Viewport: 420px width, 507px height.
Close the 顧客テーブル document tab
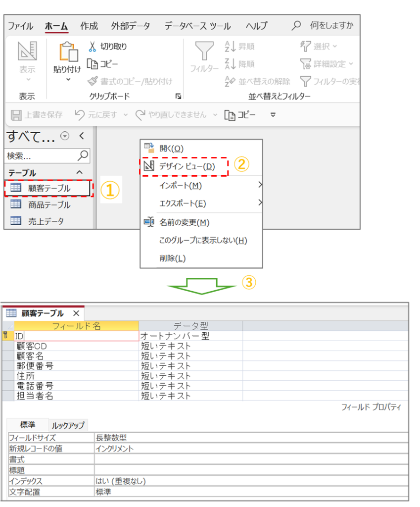click(x=76, y=313)
